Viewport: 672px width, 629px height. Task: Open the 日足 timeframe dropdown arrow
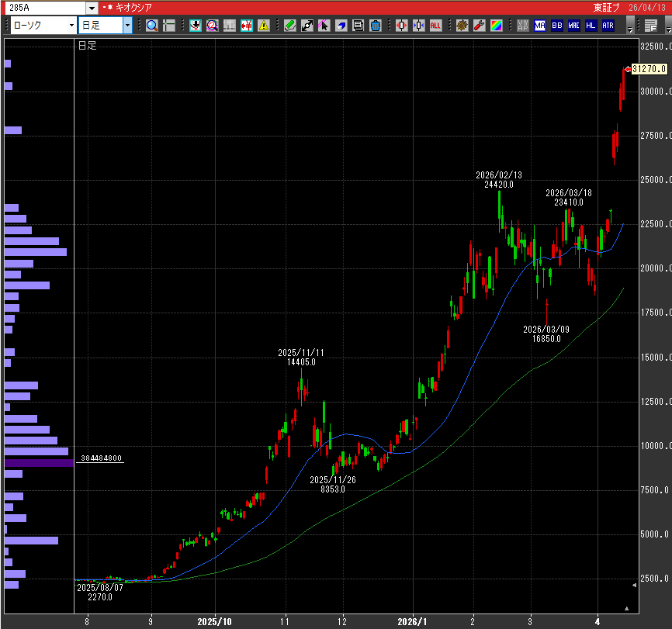coord(128,26)
